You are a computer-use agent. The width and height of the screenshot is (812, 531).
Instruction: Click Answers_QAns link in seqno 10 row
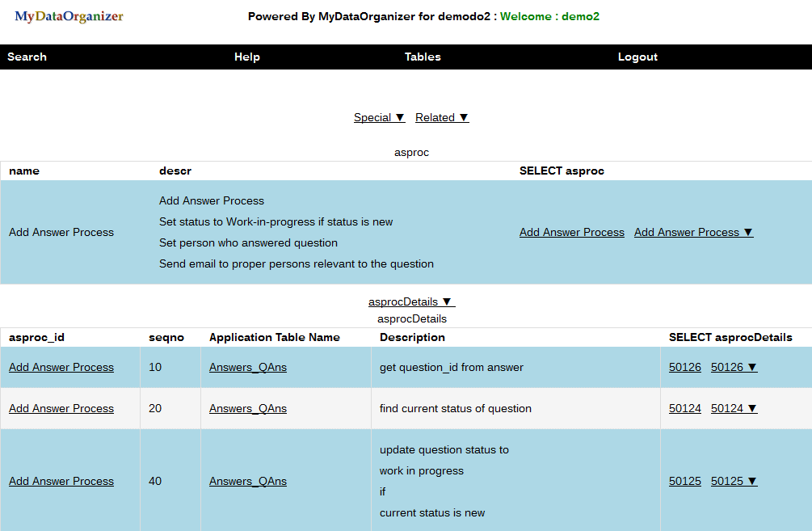[247, 367]
